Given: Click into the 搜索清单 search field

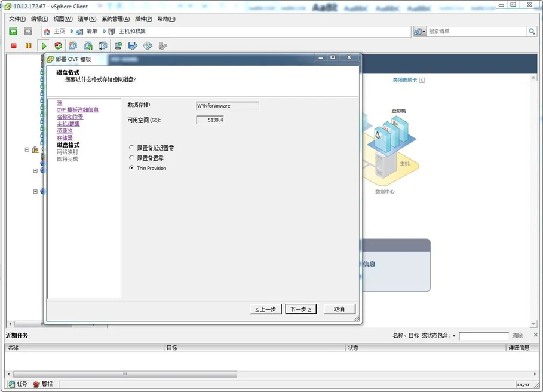Looking at the screenshot, I should (477, 32).
